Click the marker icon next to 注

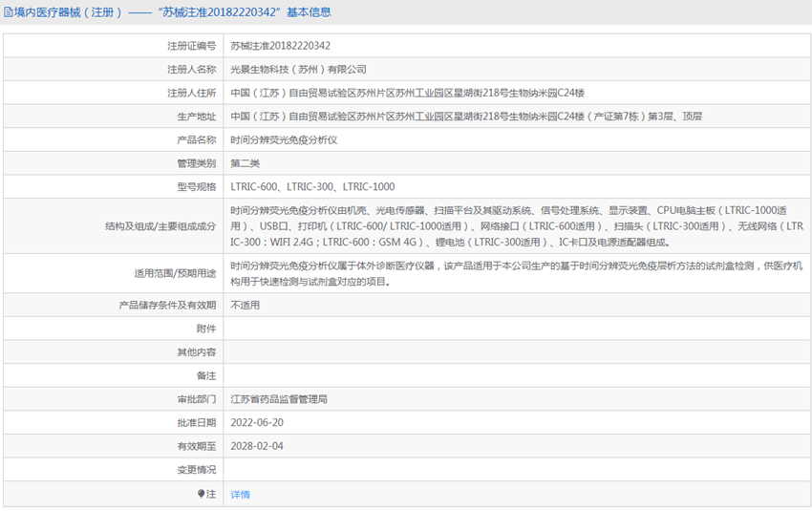pos(202,494)
